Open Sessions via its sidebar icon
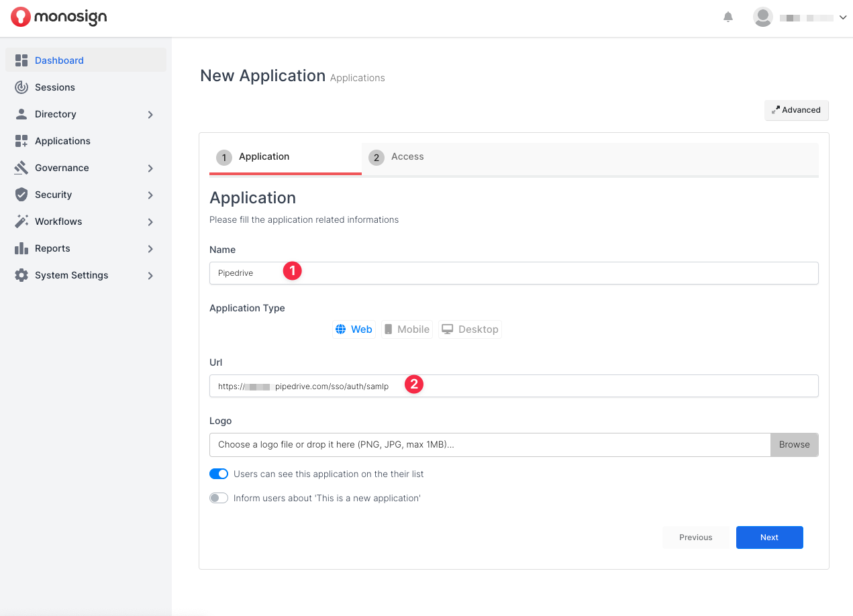Image resolution: width=853 pixels, height=616 pixels. [x=21, y=87]
